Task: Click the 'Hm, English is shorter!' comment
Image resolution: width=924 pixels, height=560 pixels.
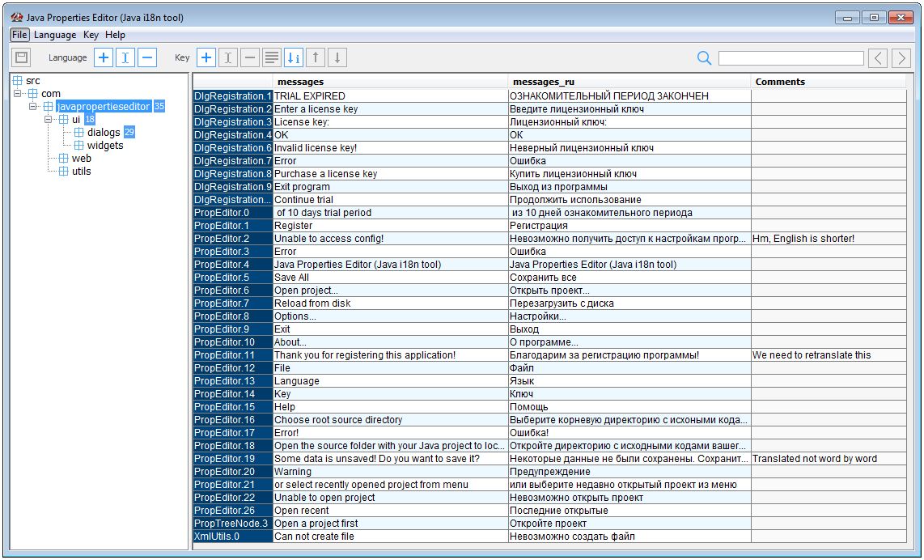Action: click(x=829, y=239)
